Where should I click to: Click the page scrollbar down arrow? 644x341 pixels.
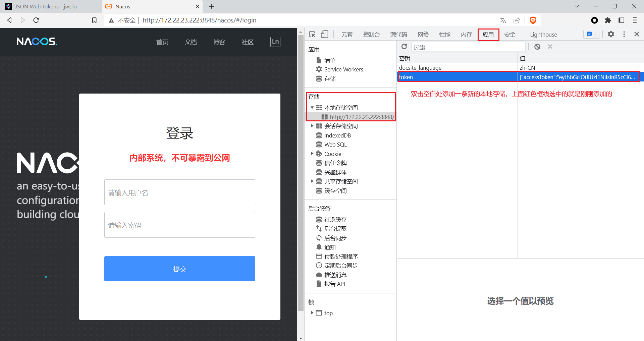tap(301, 338)
